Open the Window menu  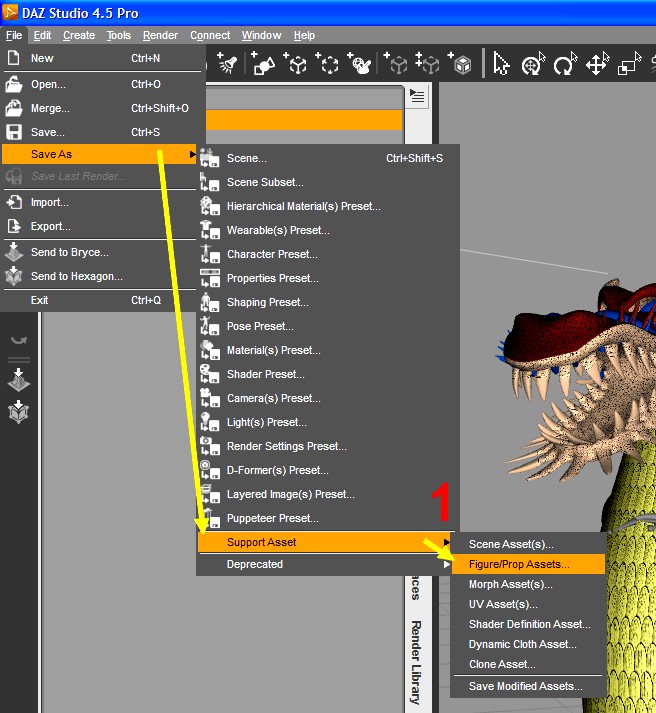point(261,35)
